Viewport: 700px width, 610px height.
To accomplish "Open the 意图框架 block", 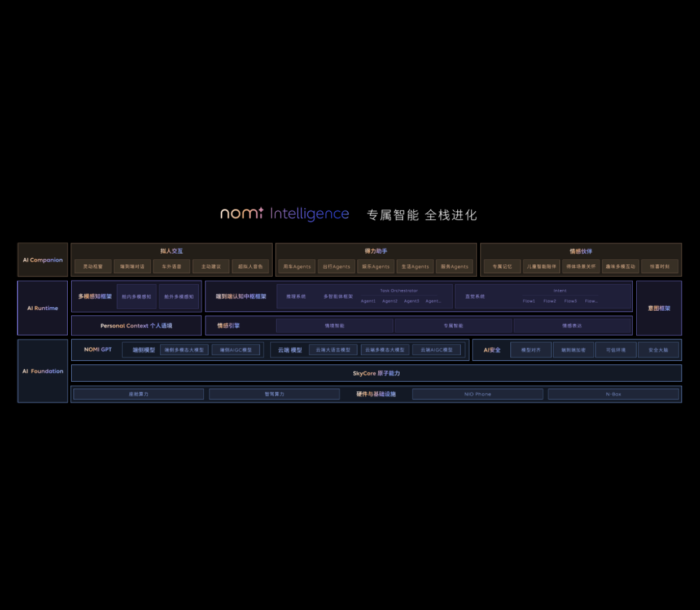I will pyautogui.click(x=659, y=308).
